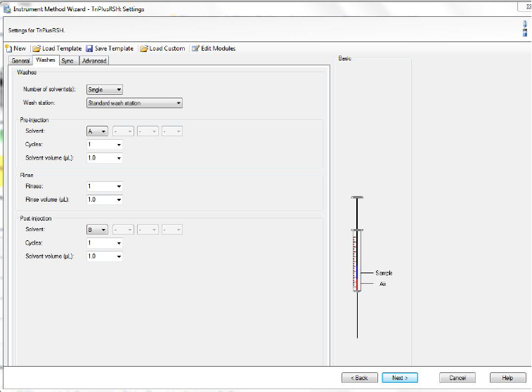Click the last disabled Post-injection solvent dropdown

click(x=172, y=230)
